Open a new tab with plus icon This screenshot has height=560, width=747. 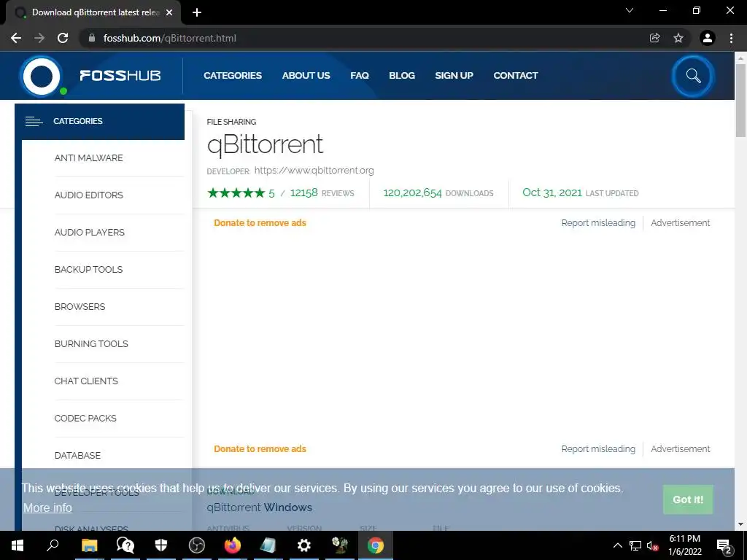tap(197, 12)
